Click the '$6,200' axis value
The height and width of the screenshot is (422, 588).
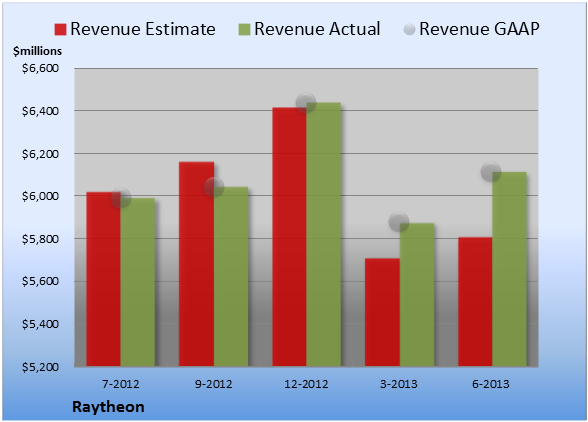click(x=40, y=154)
